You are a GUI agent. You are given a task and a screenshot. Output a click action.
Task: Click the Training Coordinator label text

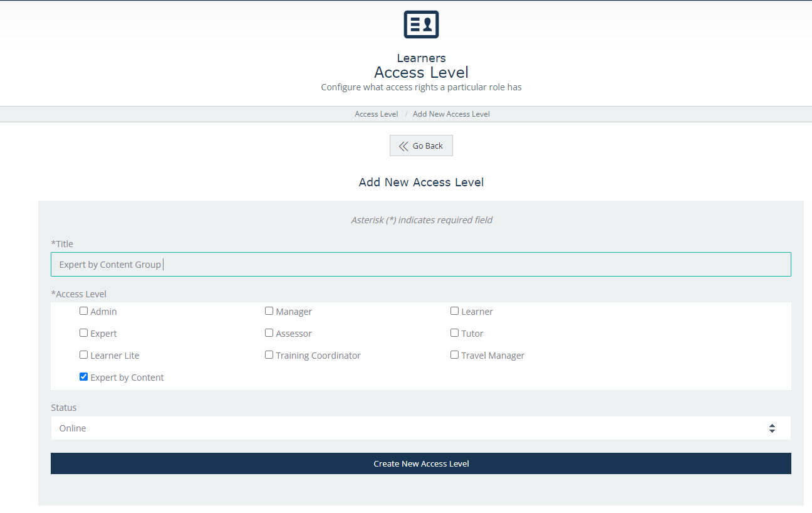click(x=318, y=356)
